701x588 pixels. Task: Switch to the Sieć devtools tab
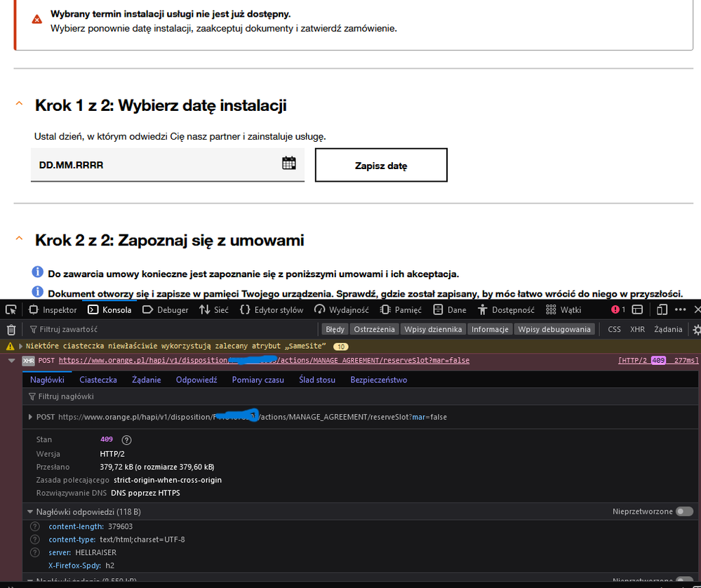tap(213, 309)
